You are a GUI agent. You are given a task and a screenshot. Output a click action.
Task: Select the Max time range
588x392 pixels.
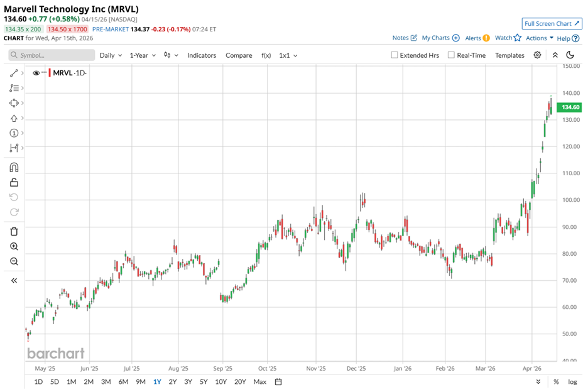click(260, 381)
